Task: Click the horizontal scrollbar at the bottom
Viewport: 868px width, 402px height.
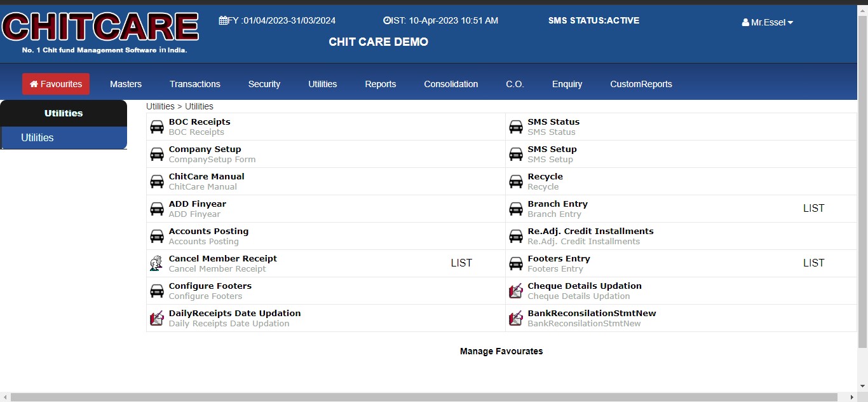Action: click(424, 397)
